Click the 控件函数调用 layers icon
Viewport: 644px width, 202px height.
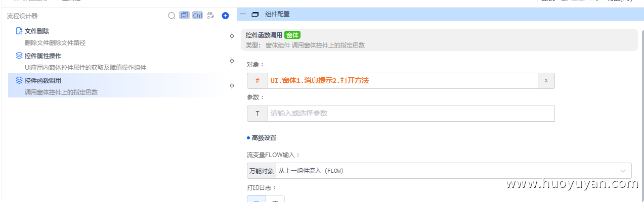(19, 80)
